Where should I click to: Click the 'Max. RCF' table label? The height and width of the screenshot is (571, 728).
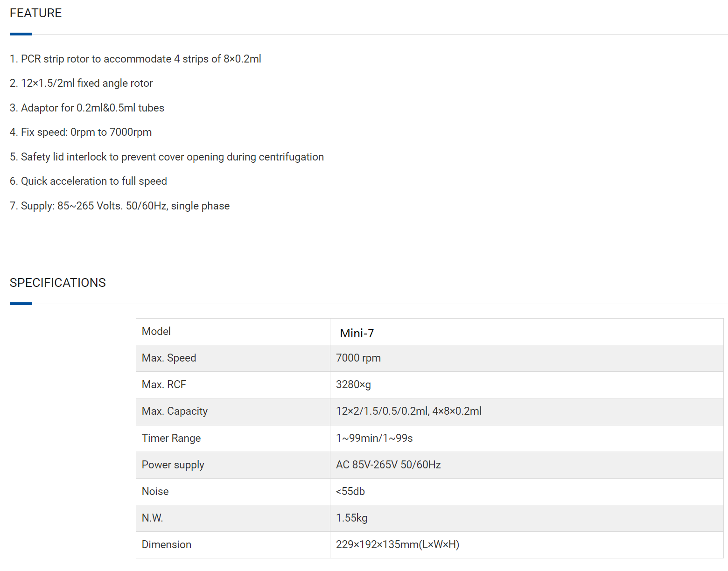point(164,384)
